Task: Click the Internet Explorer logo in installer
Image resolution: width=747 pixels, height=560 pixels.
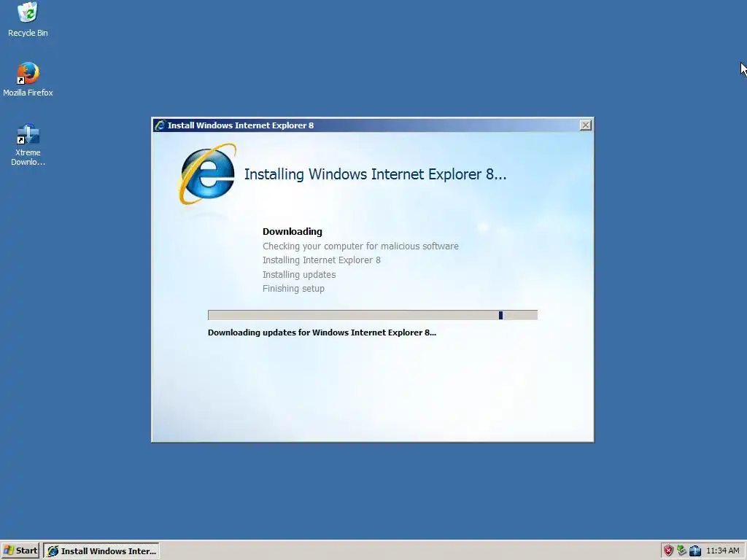Action: tap(208, 174)
